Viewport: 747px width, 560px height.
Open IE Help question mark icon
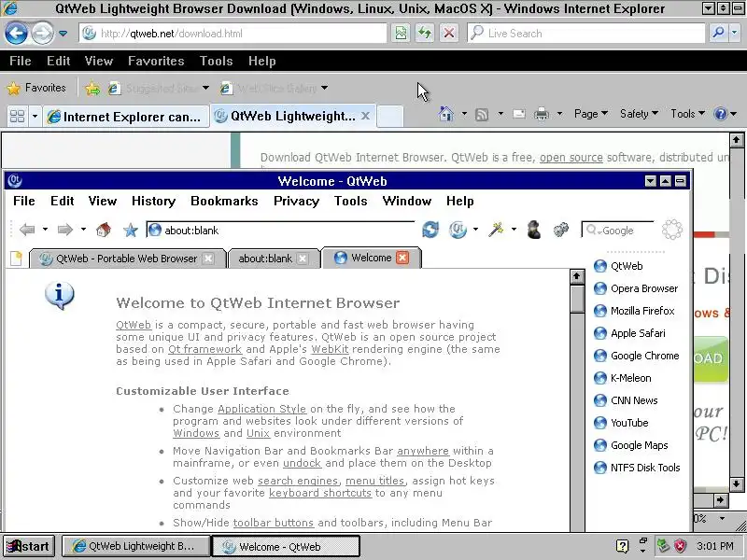720,114
